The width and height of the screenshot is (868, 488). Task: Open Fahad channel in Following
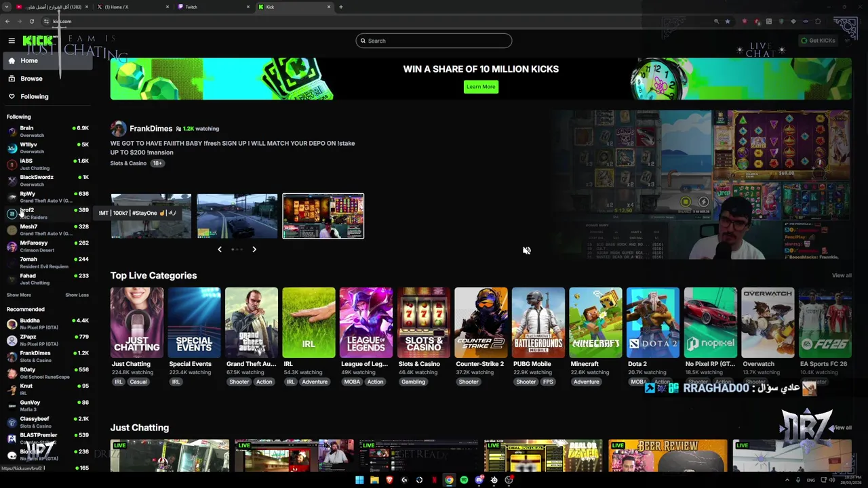(46, 279)
